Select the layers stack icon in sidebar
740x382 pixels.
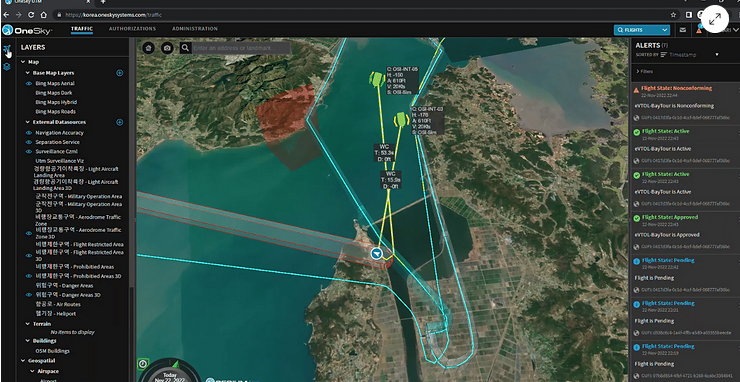(7, 67)
